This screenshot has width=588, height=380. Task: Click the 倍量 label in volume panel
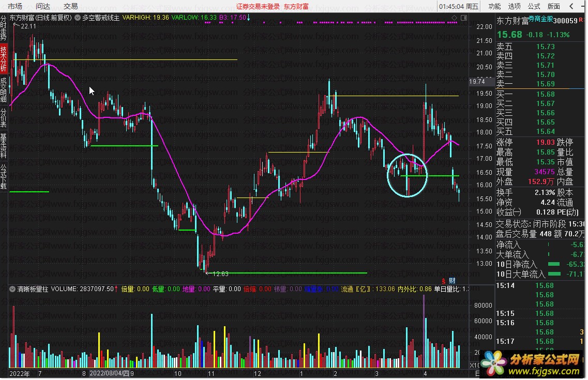pyautogui.click(x=128, y=289)
